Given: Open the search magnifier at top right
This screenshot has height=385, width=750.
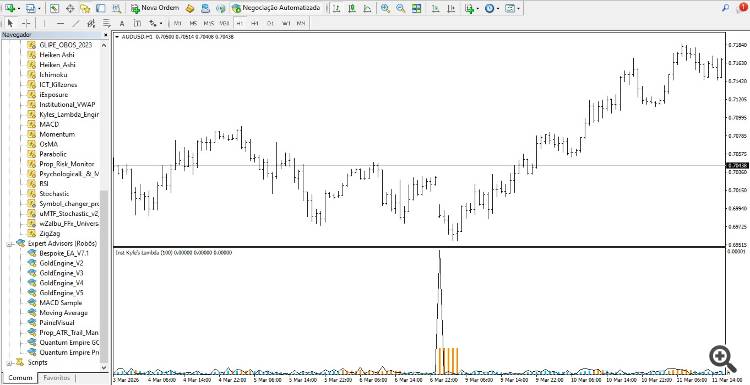Looking at the screenshot, I should [x=726, y=8].
